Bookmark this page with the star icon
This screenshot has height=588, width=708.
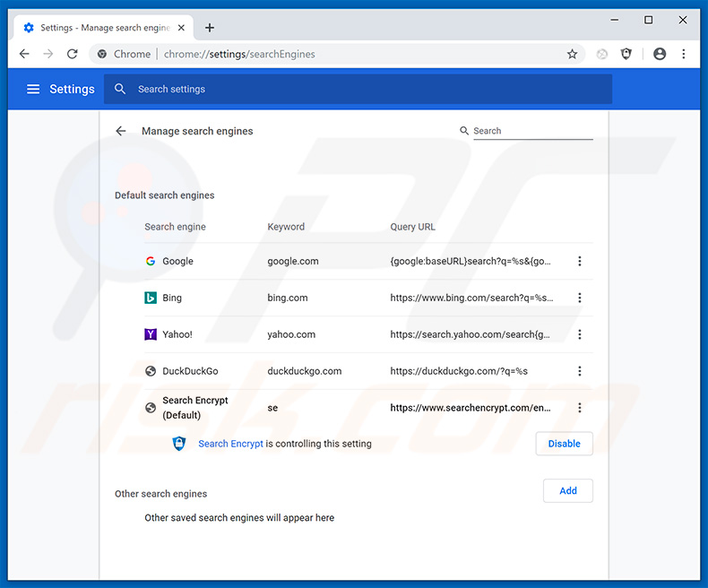point(572,54)
